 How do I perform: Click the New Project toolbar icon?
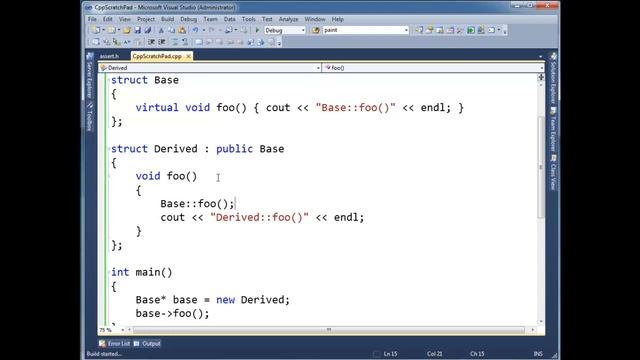[96, 30]
